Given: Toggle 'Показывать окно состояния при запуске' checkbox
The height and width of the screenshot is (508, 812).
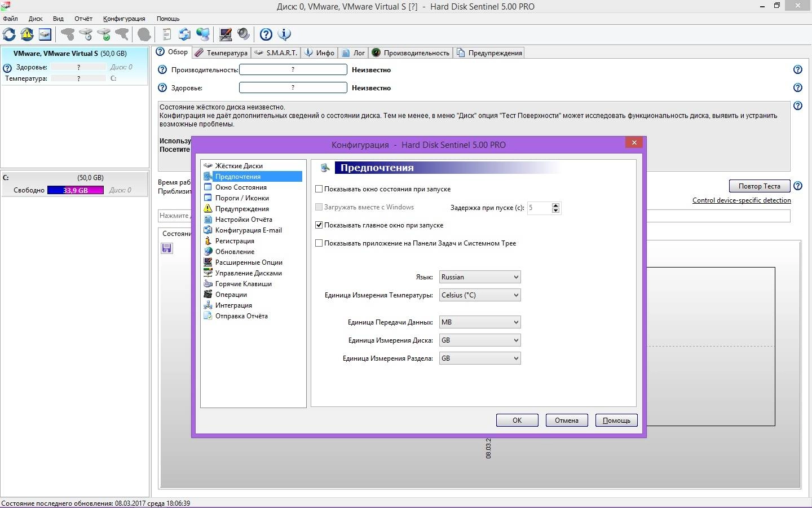Looking at the screenshot, I should pyautogui.click(x=319, y=189).
